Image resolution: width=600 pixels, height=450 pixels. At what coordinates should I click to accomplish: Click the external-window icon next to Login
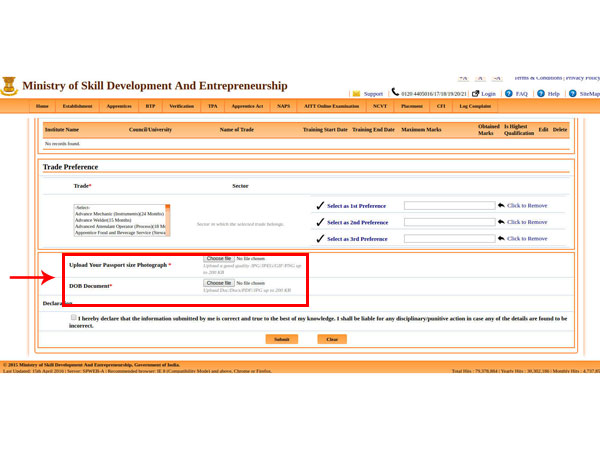point(476,94)
